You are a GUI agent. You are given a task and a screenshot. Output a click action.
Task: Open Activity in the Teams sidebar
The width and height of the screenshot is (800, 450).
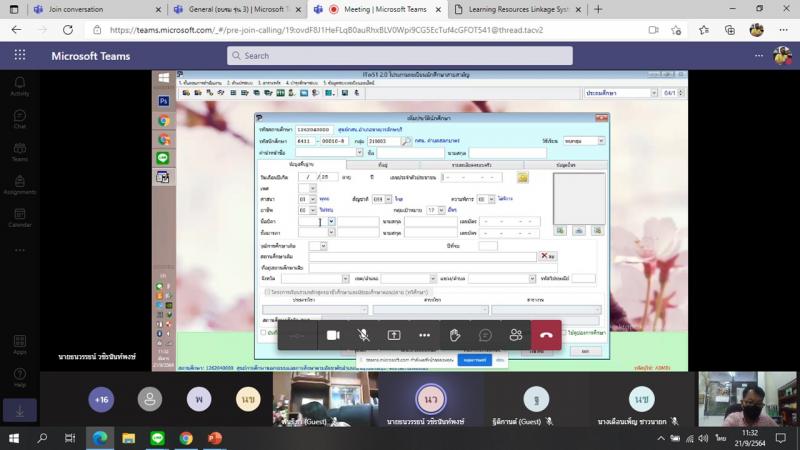click(19, 86)
